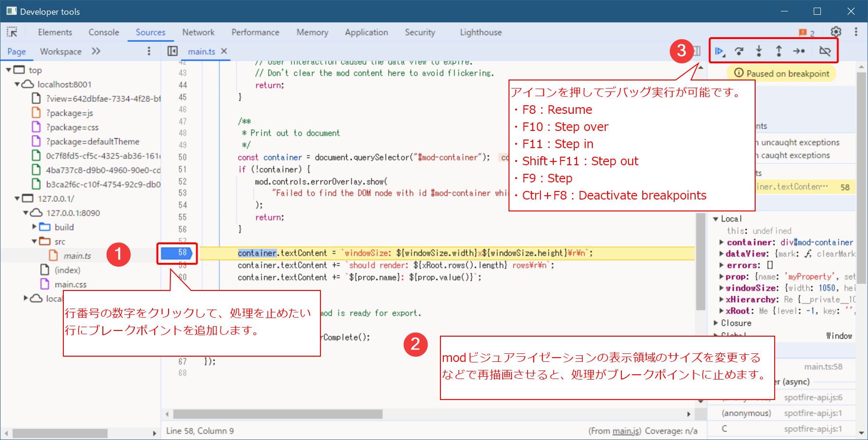This screenshot has height=440, width=868.
Task: Select the (anonymous) call stack frame
Action: (x=746, y=413)
